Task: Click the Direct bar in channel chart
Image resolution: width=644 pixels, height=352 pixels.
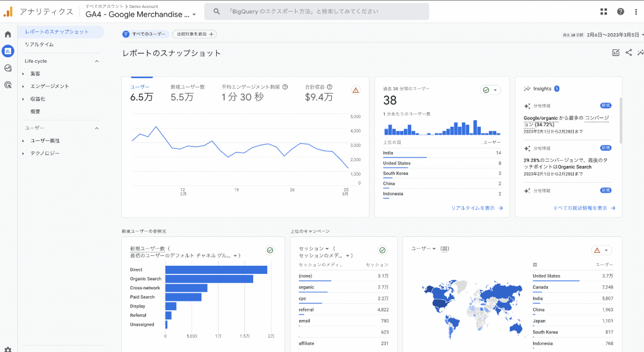Action: click(217, 270)
